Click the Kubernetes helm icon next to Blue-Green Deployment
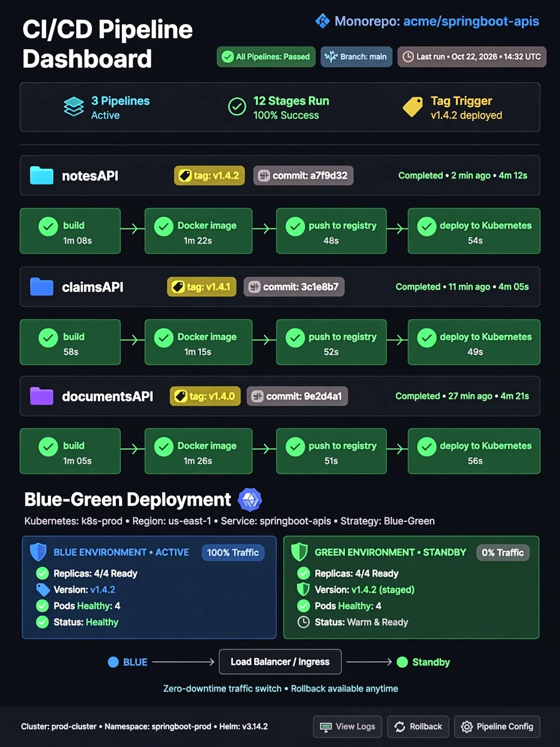 click(x=250, y=500)
